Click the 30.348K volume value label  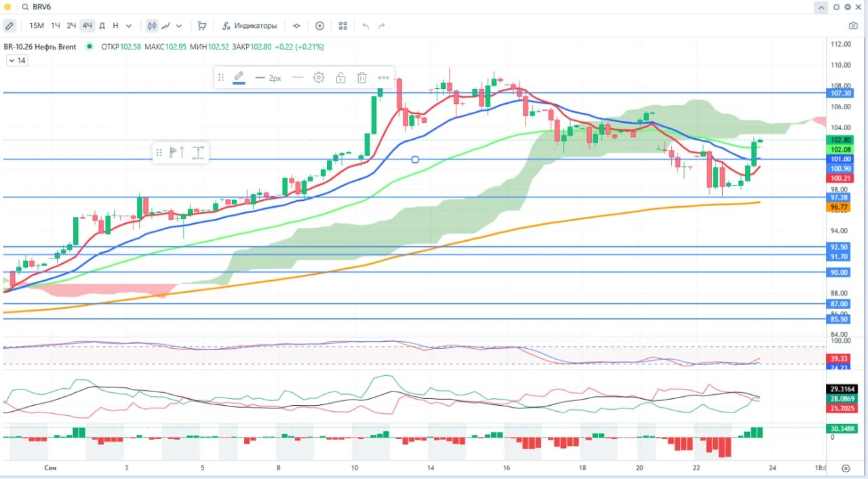coord(843,429)
